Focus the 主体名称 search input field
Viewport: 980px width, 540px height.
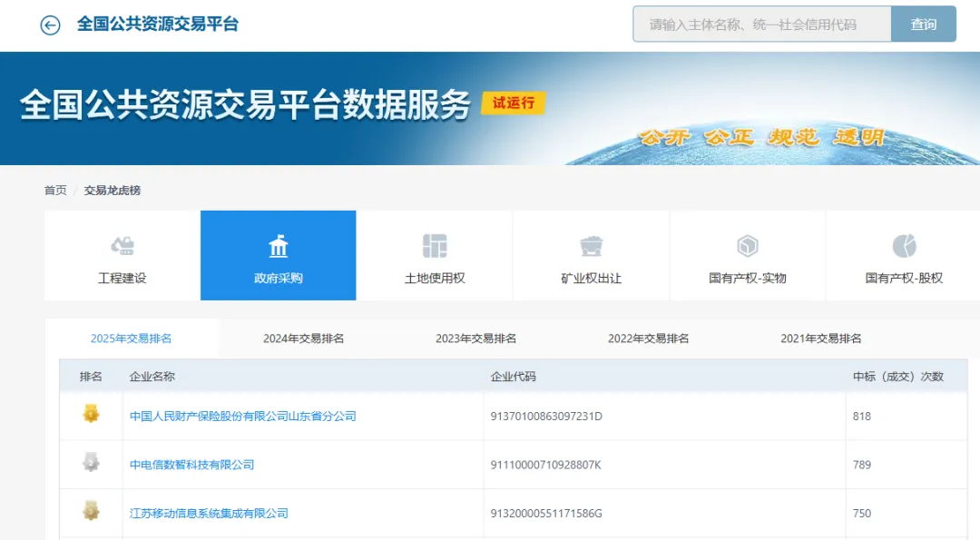762,25
